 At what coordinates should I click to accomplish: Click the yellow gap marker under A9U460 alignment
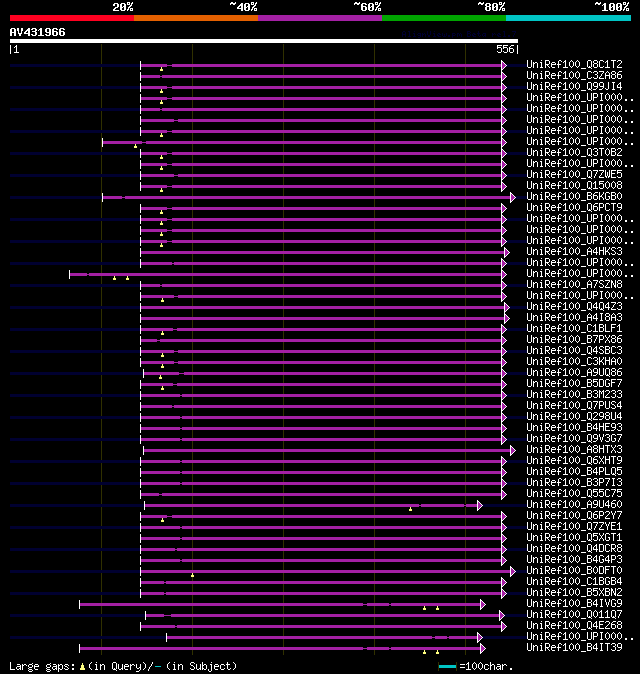(410, 509)
